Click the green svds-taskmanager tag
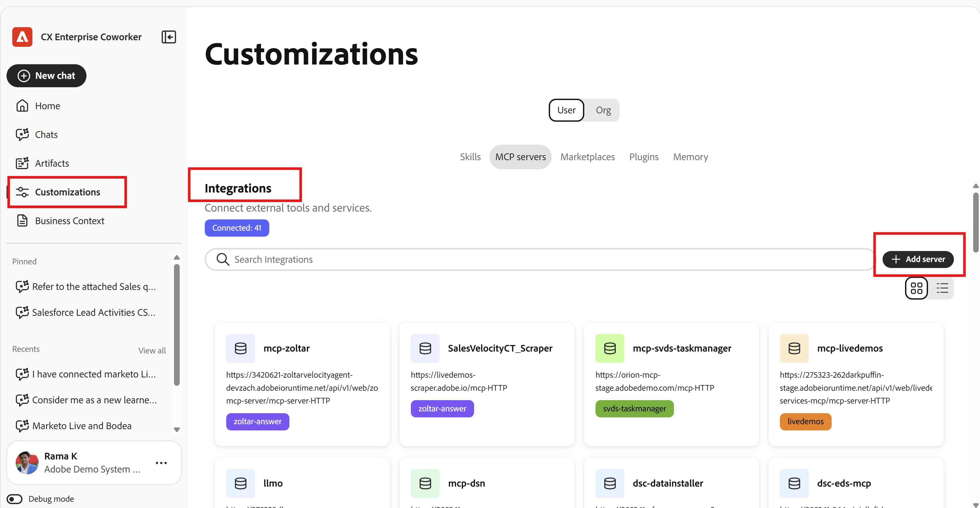 [634, 409]
